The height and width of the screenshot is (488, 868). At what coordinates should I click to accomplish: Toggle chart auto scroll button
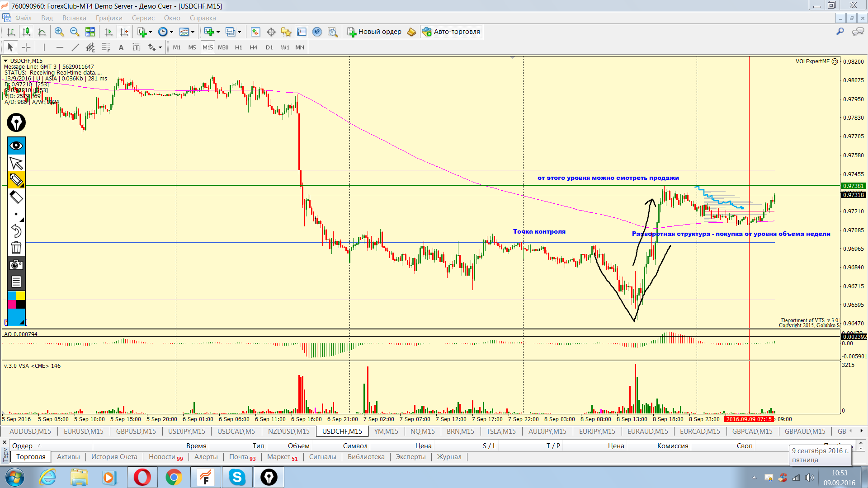coord(108,32)
